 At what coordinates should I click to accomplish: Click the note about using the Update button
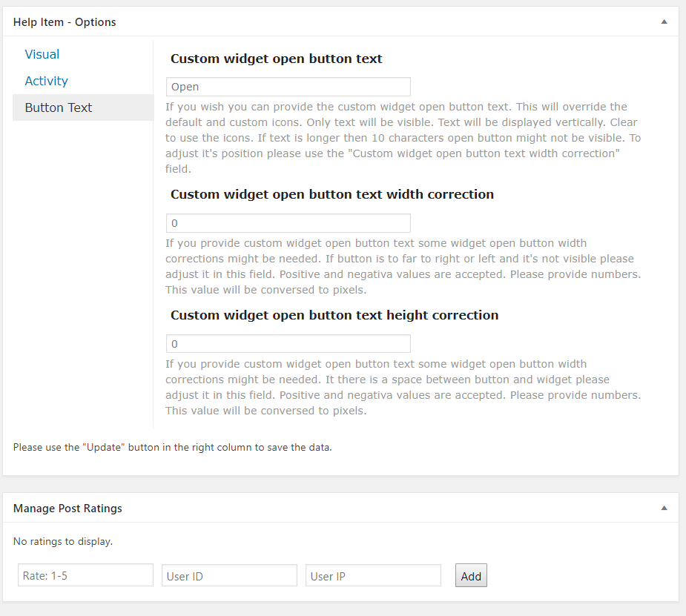[x=172, y=447]
